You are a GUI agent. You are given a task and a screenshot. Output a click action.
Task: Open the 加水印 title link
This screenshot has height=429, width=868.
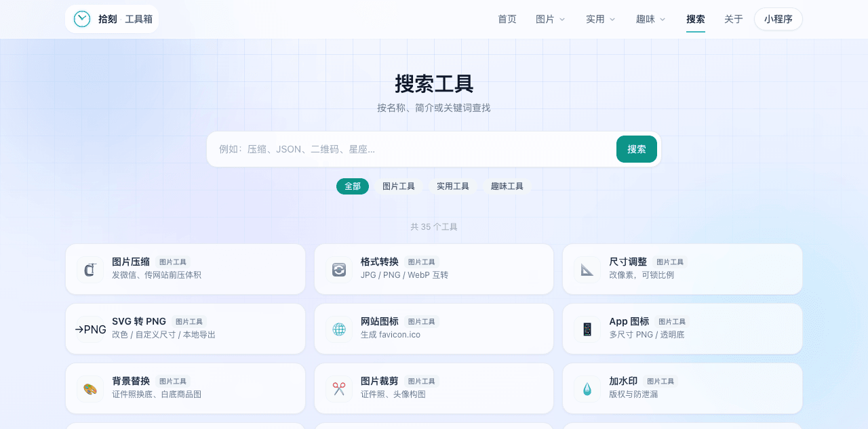(x=623, y=381)
